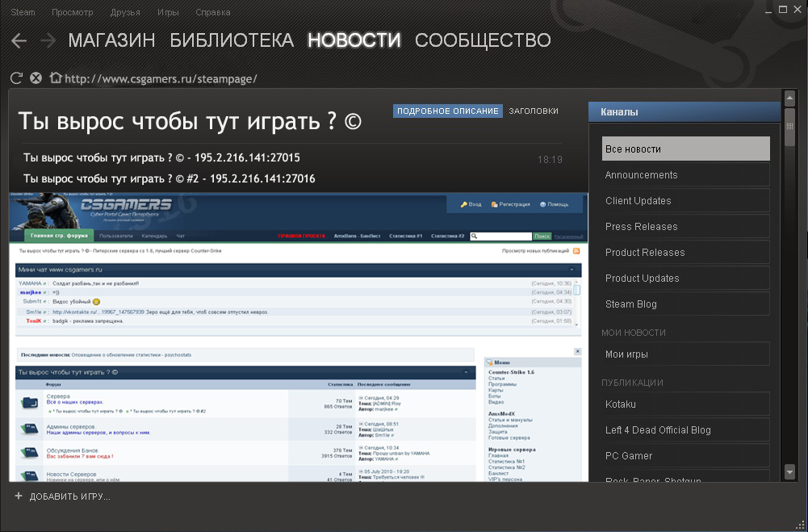
Task: Open the Press Releases channel
Action: click(686, 226)
